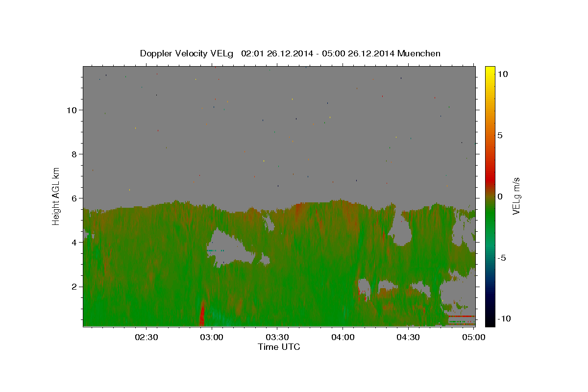This screenshot has height=392, width=588.
Task: Click the 03:00 time tick label
Action: click(x=212, y=337)
